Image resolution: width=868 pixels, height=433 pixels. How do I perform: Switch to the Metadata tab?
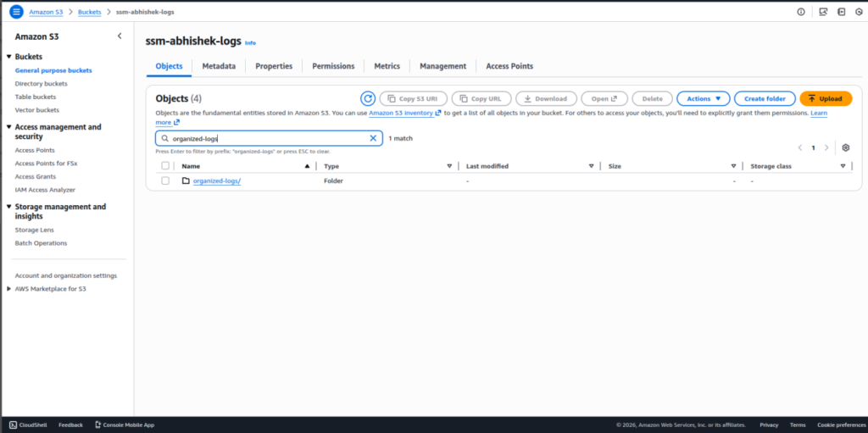click(x=219, y=66)
